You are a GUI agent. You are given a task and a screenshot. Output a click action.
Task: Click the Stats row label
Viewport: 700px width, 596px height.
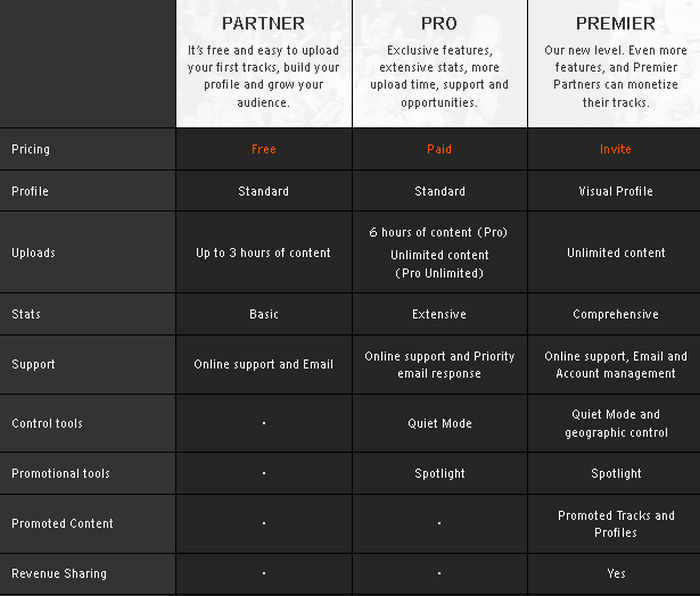[x=26, y=314]
